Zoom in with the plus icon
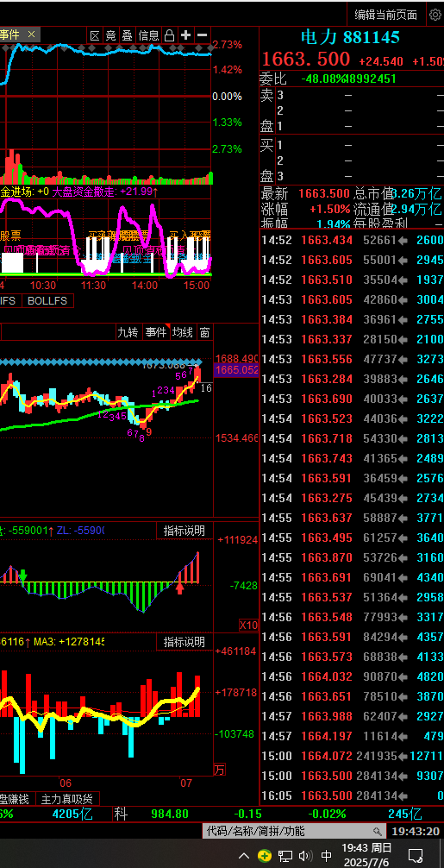444x868 pixels. point(185,35)
